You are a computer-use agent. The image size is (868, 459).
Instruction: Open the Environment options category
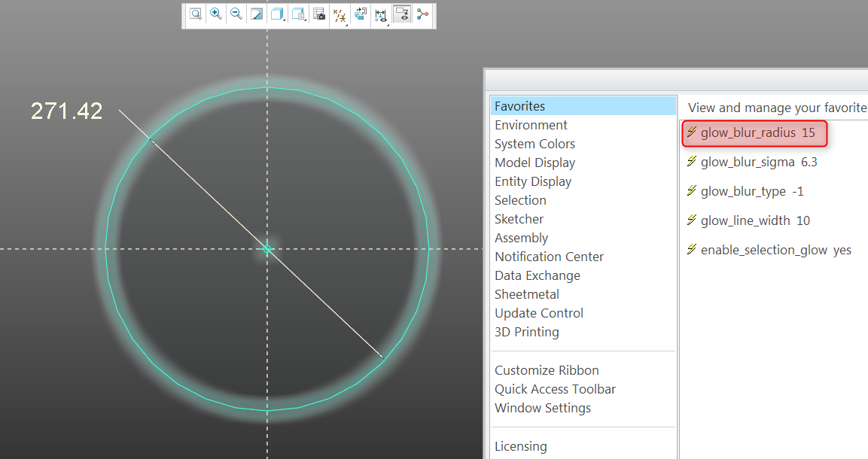[531, 125]
